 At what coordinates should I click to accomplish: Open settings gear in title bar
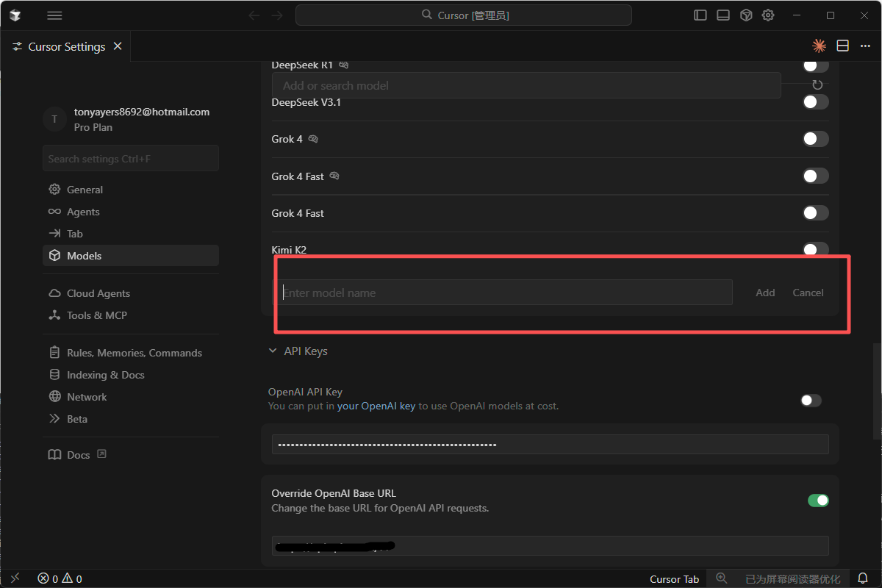(x=768, y=15)
